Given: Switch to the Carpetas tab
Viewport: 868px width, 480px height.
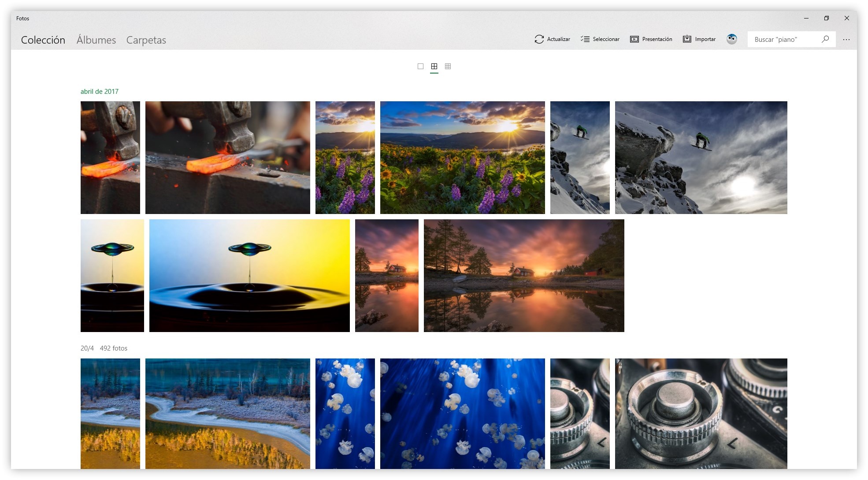Looking at the screenshot, I should click(146, 40).
